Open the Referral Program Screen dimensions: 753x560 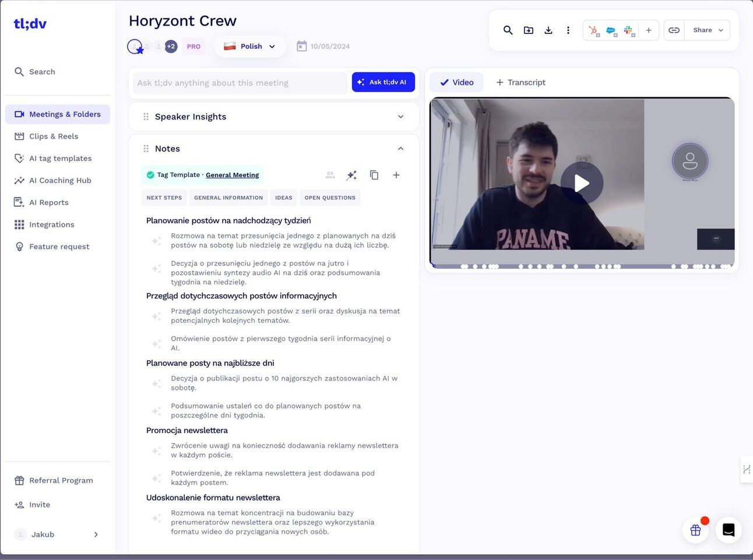54,481
